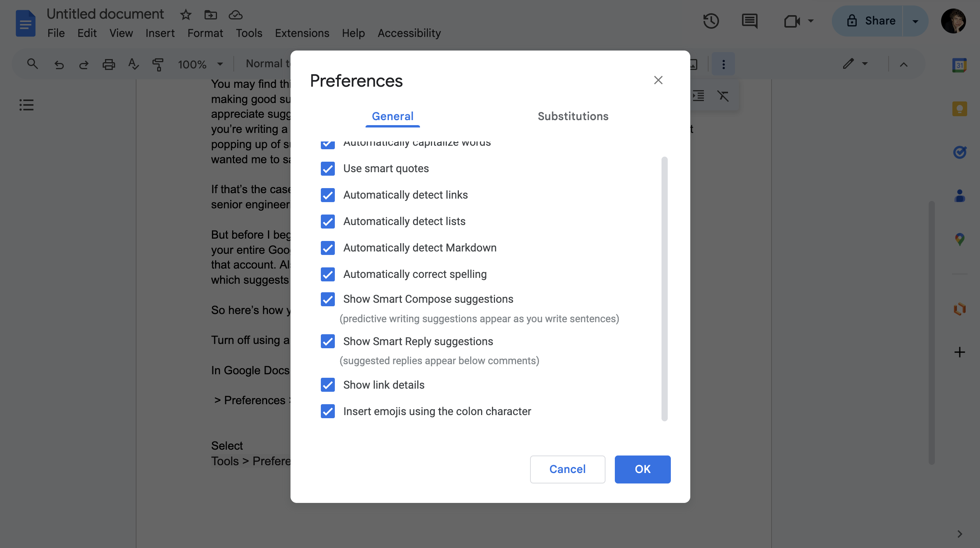
Task: Open Google Calendar in the side panel
Action: tap(959, 65)
